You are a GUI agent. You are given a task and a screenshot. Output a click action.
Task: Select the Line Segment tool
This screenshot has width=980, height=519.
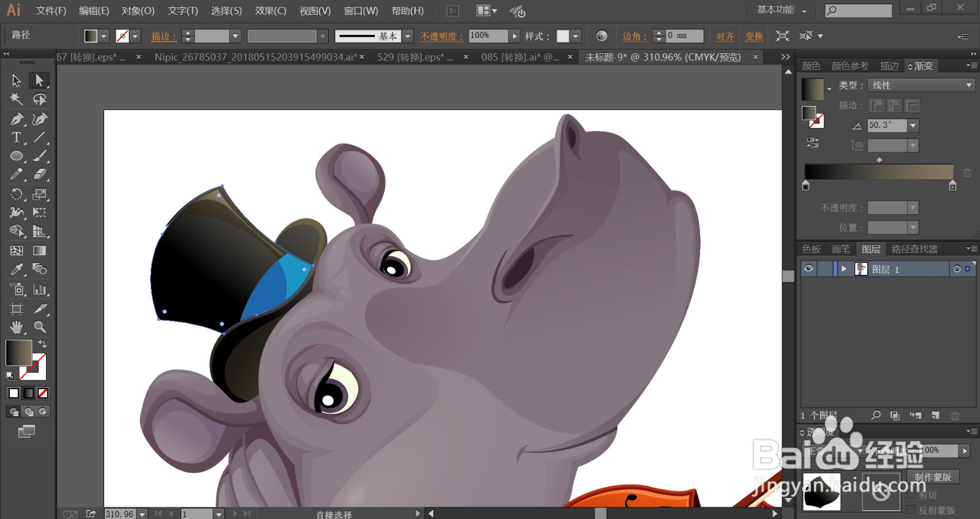pyautogui.click(x=40, y=137)
